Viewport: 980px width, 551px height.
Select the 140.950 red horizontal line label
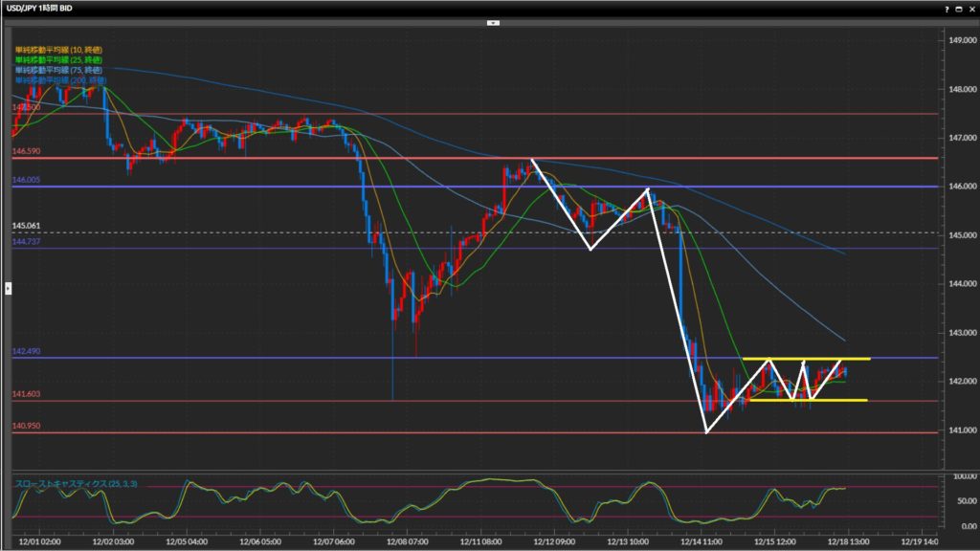pyautogui.click(x=26, y=426)
